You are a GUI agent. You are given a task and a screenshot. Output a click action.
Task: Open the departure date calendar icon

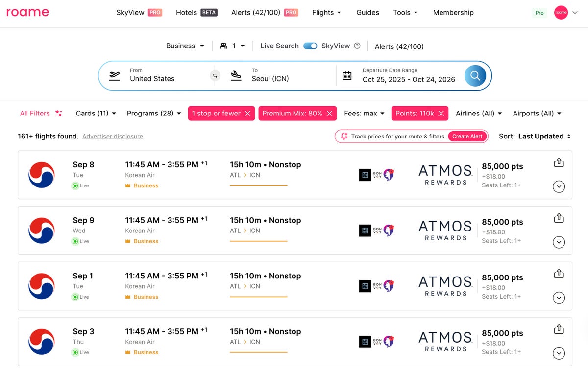click(x=347, y=76)
